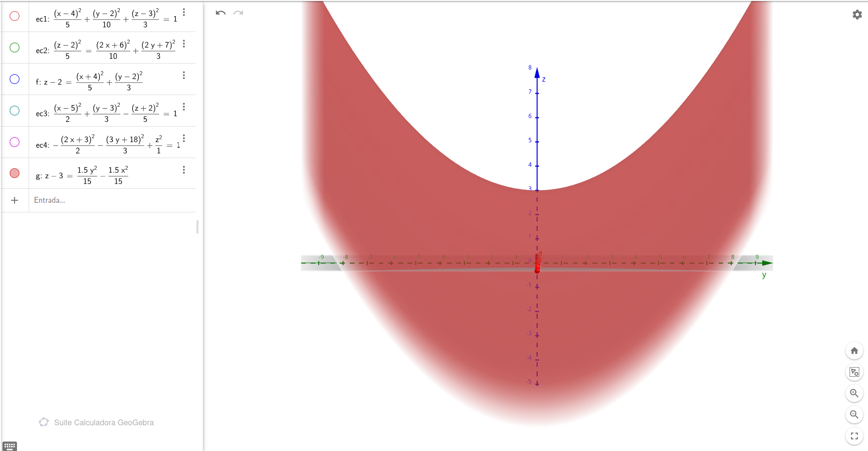Toggle visibility circle for function f

15,79
